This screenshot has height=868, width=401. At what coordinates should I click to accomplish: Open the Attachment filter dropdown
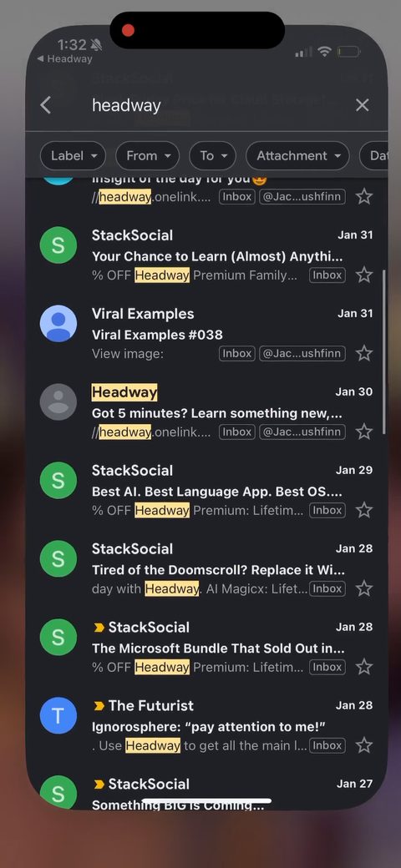click(x=297, y=156)
